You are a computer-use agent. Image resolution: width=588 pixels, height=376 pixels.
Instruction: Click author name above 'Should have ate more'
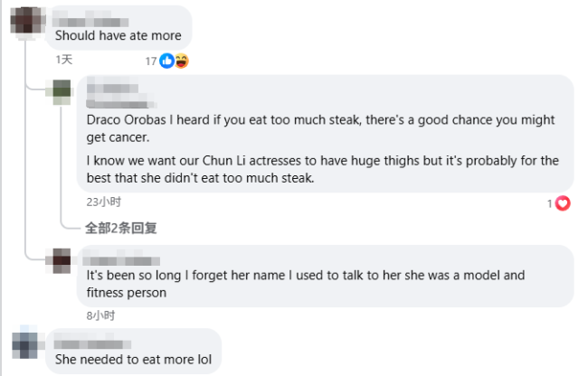point(98,17)
